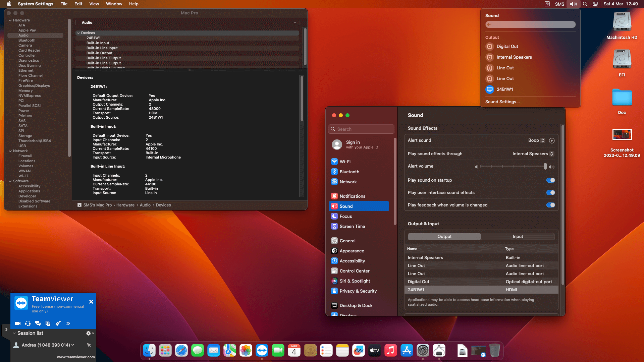Collapse the Hardware tree section

pyautogui.click(x=10, y=20)
